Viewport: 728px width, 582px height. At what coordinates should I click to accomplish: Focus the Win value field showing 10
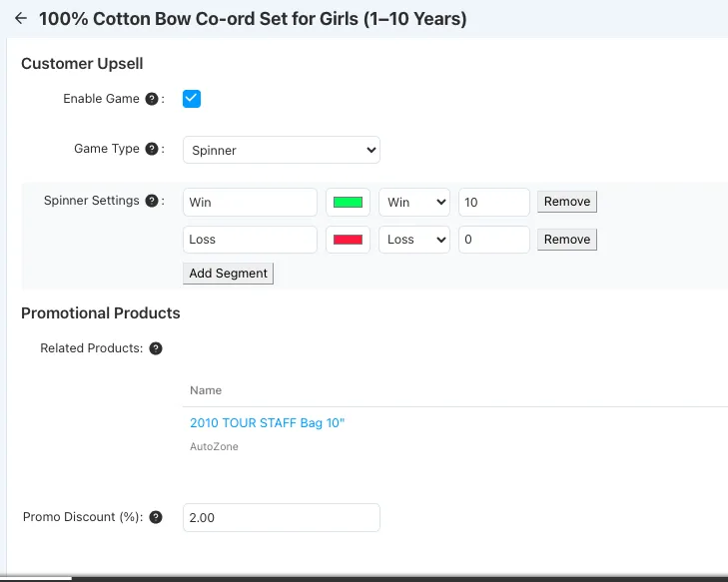tap(494, 203)
